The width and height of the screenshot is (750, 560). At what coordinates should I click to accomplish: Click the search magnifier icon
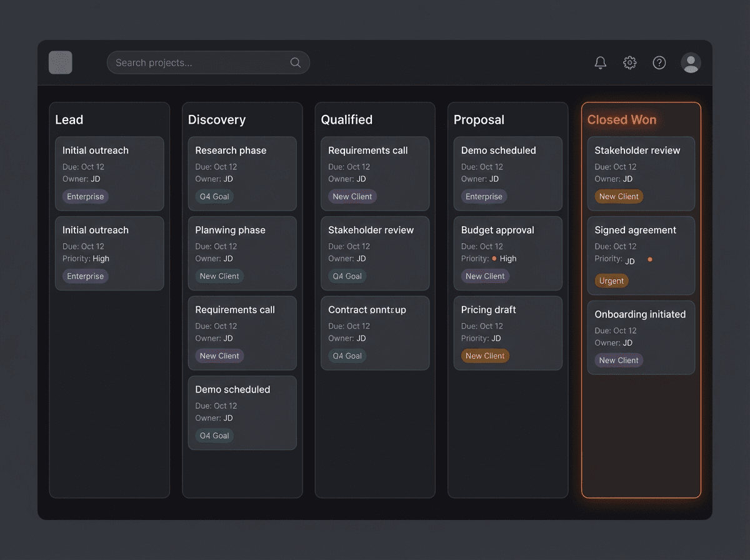tap(294, 62)
